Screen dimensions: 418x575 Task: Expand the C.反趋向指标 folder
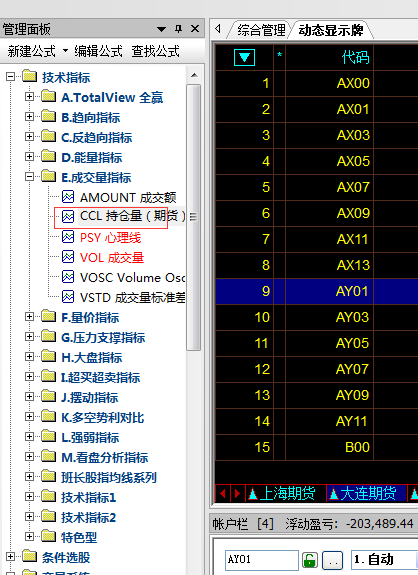coord(29,136)
